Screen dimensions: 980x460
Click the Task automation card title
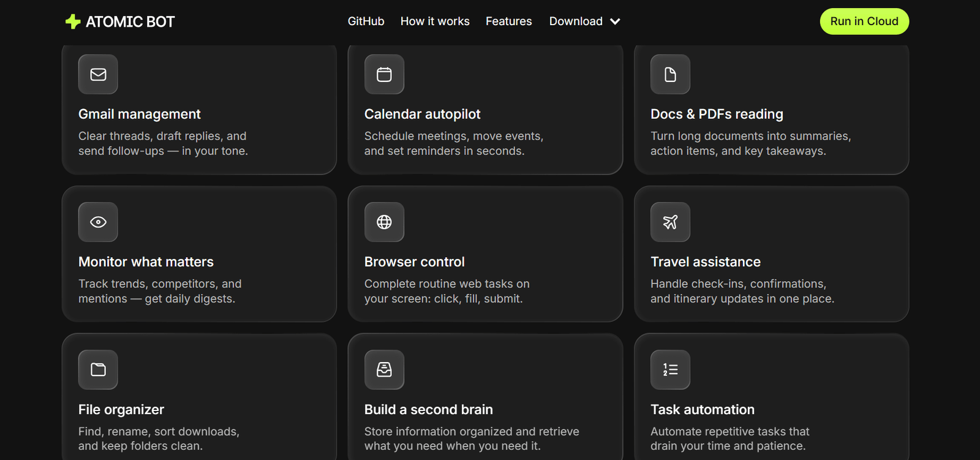click(702, 409)
